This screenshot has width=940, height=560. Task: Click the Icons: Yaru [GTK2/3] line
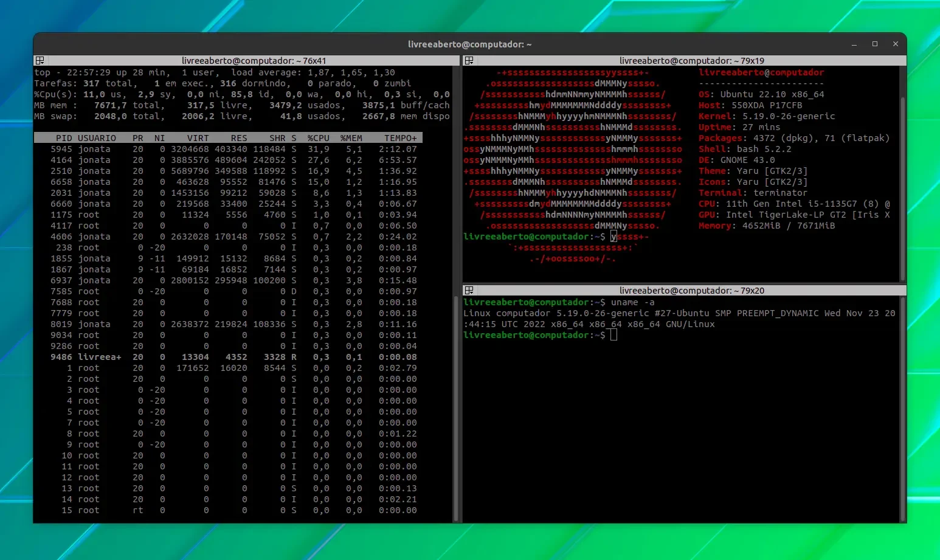[x=753, y=182]
